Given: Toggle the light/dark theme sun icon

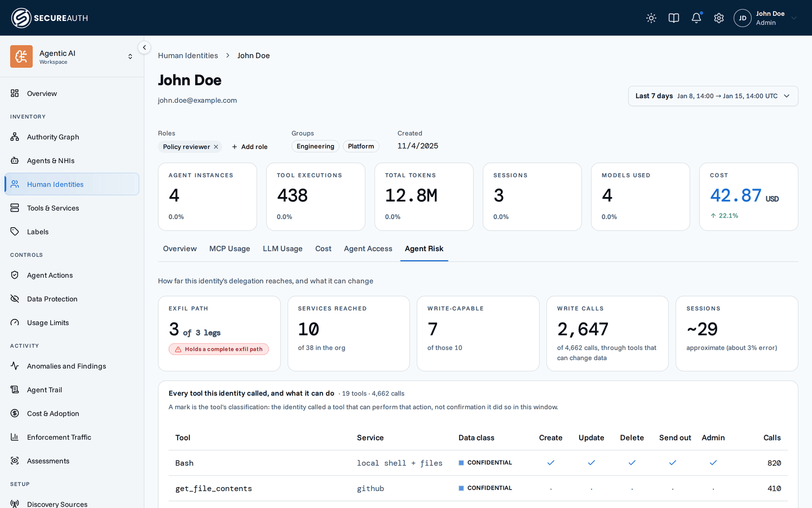Looking at the screenshot, I should coord(651,18).
